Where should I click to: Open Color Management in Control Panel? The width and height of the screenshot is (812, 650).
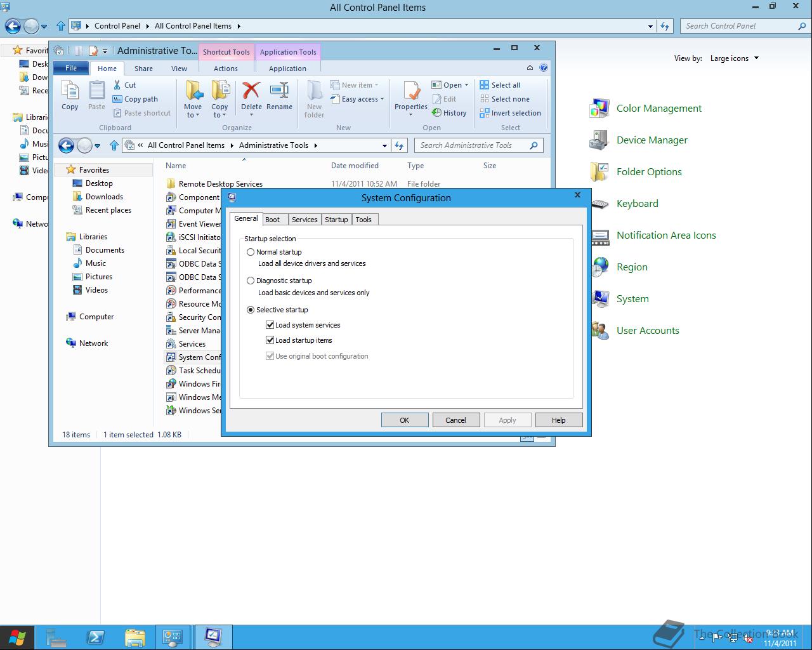click(x=646, y=109)
